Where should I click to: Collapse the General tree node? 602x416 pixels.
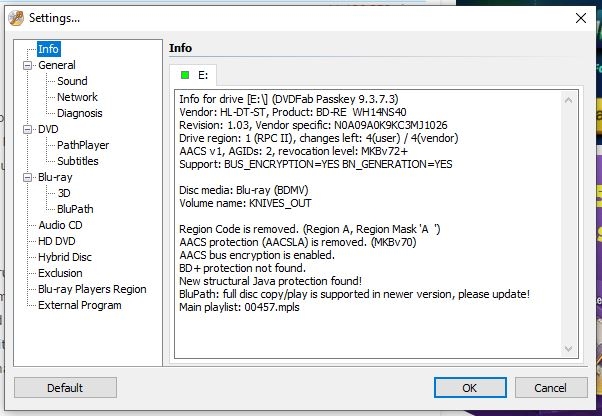[x=27, y=65]
